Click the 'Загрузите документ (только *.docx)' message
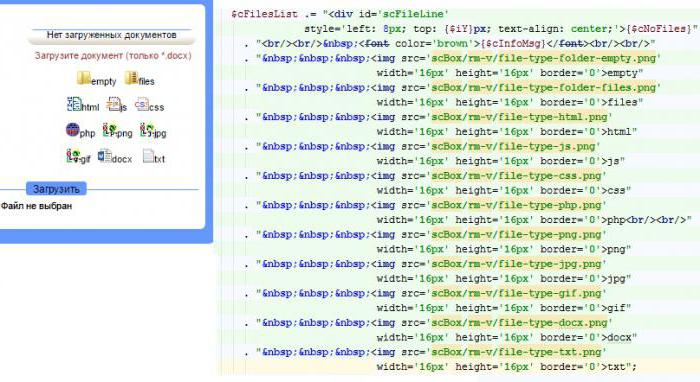Image resolution: width=700 pixels, height=382 pixels. [x=113, y=56]
